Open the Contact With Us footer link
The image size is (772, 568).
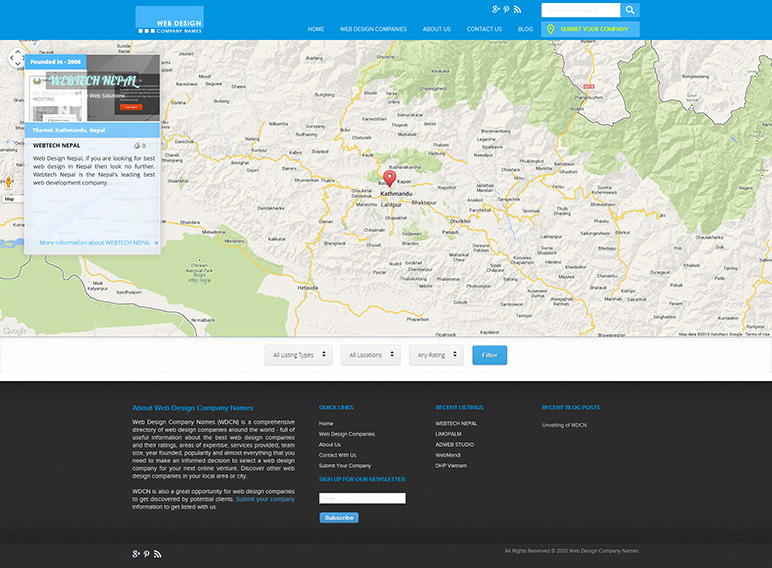coord(337,455)
